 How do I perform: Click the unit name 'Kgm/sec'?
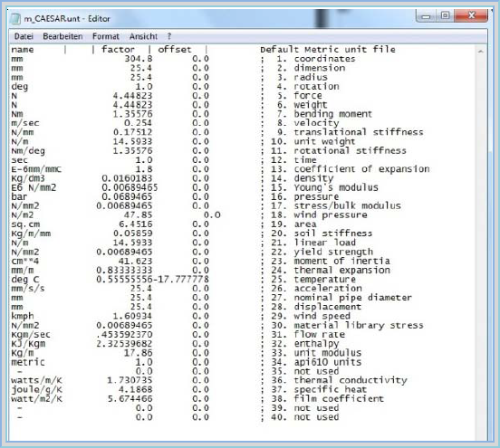pyautogui.click(x=31, y=335)
